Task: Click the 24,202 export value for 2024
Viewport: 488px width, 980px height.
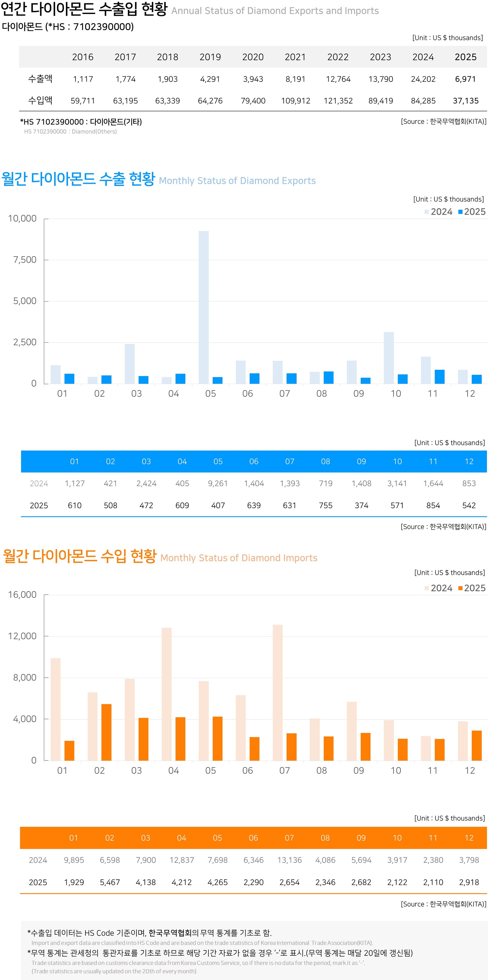Action: pyautogui.click(x=423, y=79)
